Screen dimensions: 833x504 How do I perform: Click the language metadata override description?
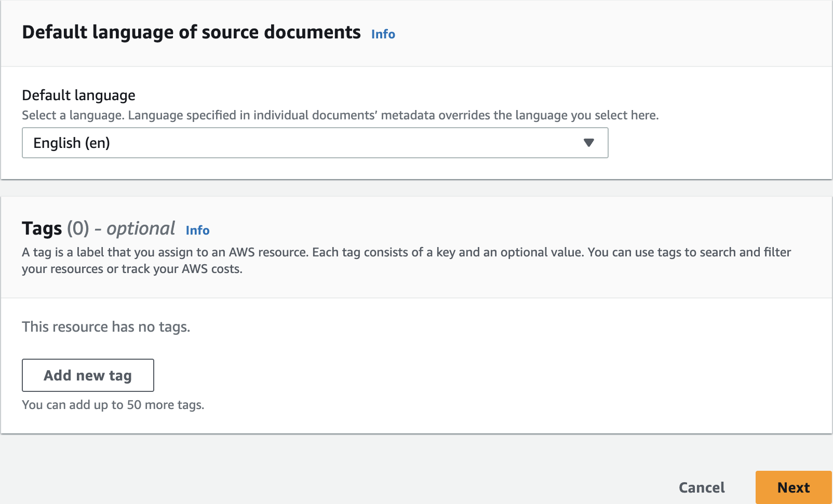pyautogui.click(x=393, y=115)
